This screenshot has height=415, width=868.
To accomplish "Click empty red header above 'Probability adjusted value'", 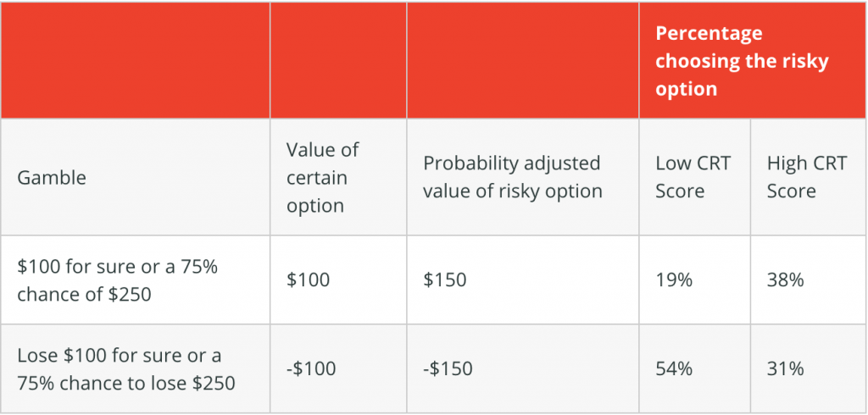I will click(x=523, y=60).
